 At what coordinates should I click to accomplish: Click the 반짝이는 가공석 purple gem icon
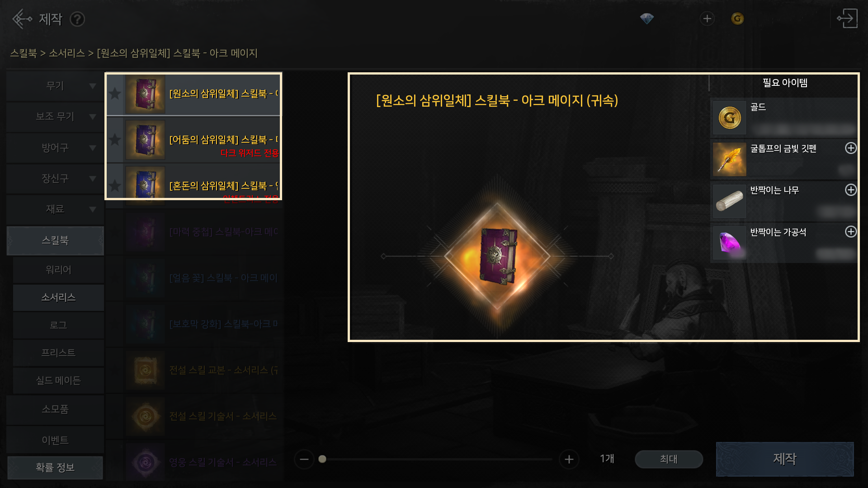730,243
